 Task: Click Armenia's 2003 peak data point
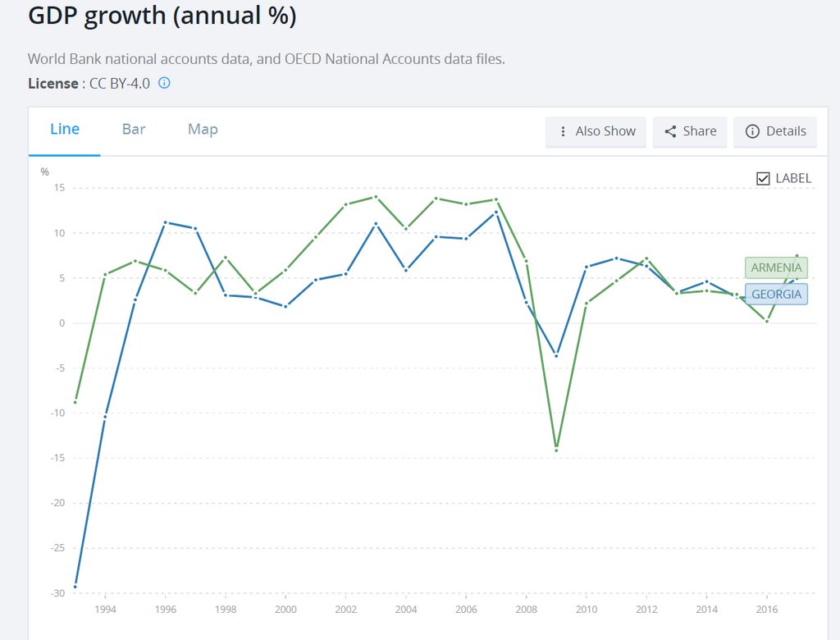tap(376, 197)
